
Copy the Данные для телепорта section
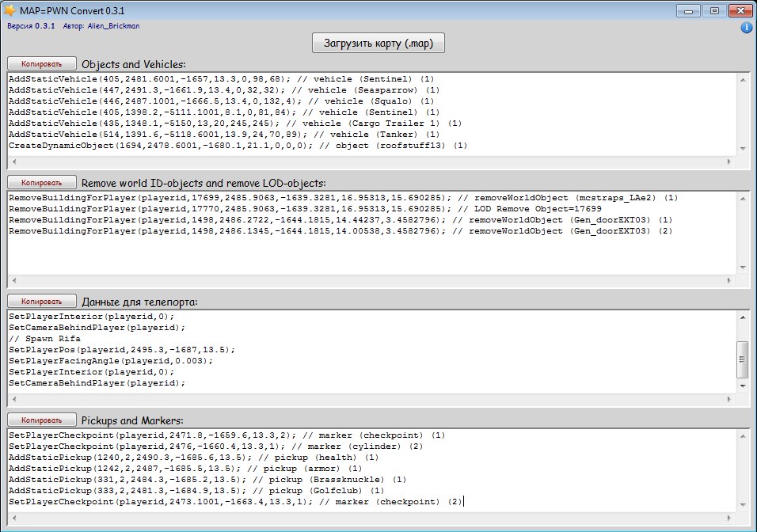point(41,301)
